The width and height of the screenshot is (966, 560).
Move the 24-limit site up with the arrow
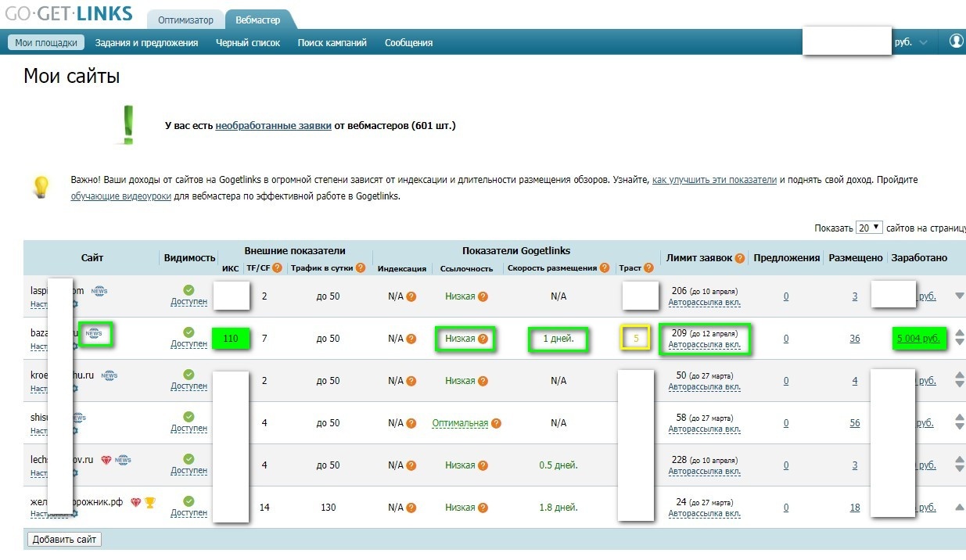960,508
